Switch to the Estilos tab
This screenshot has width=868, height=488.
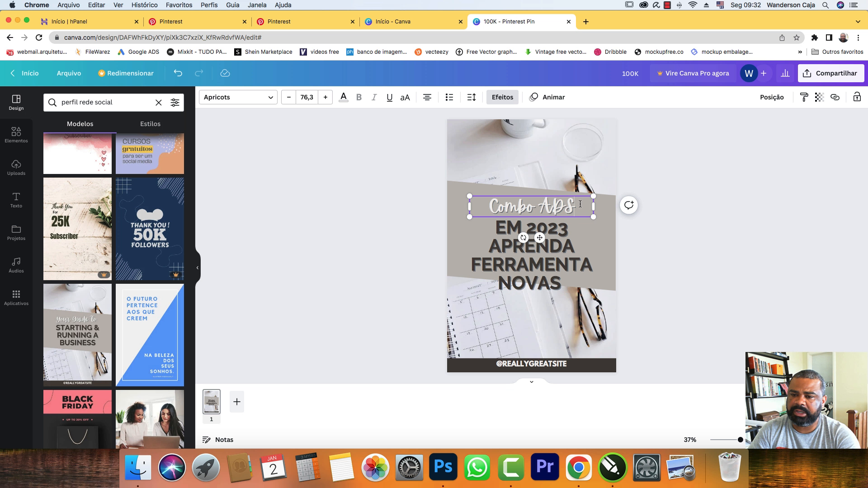click(x=150, y=123)
